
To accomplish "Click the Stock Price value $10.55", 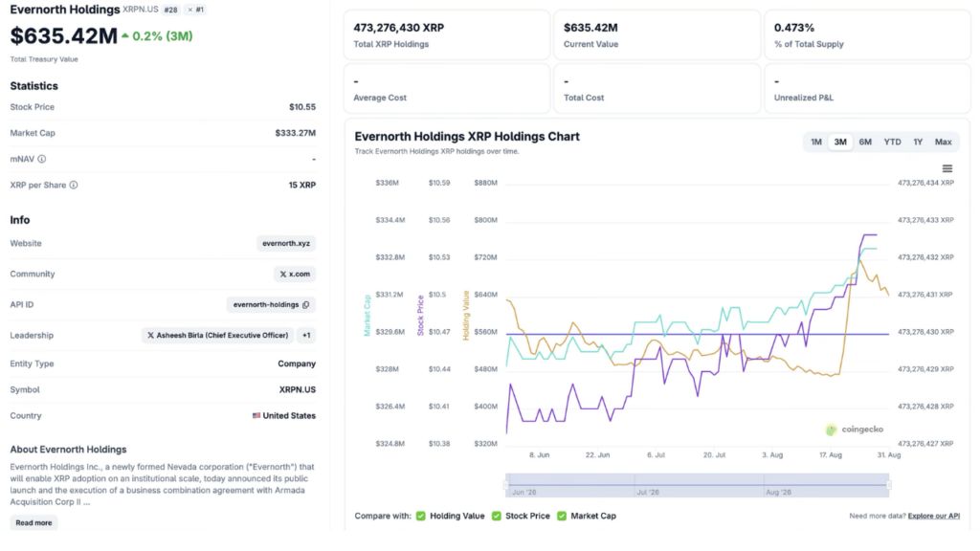I will [302, 107].
